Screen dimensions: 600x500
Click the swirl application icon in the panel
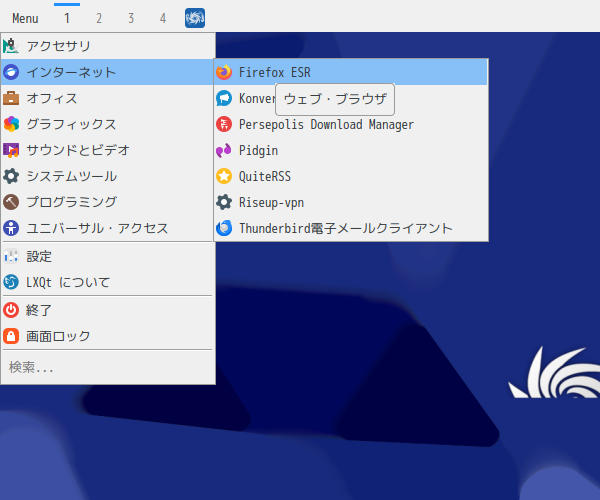[x=195, y=18]
